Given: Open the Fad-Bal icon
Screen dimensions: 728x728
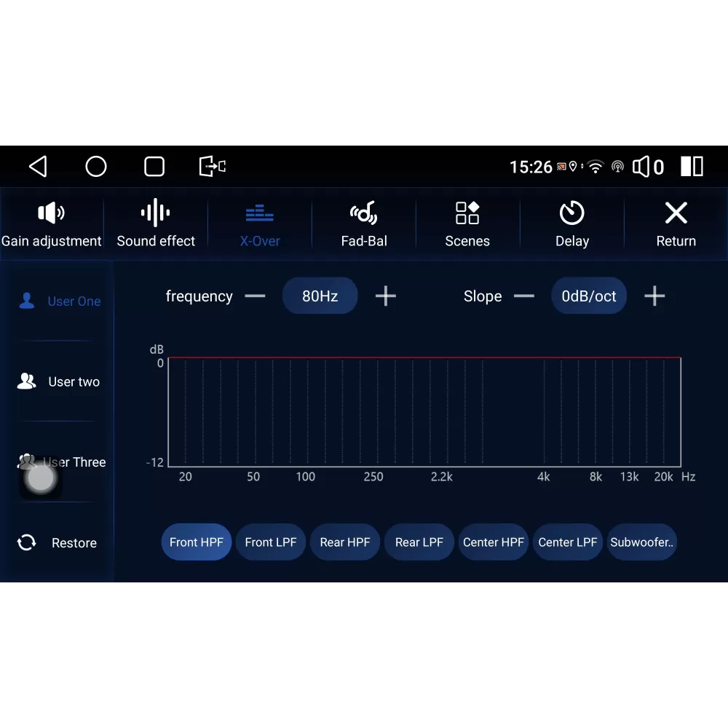Looking at the screenshot, I should click(x=363, y=213).
